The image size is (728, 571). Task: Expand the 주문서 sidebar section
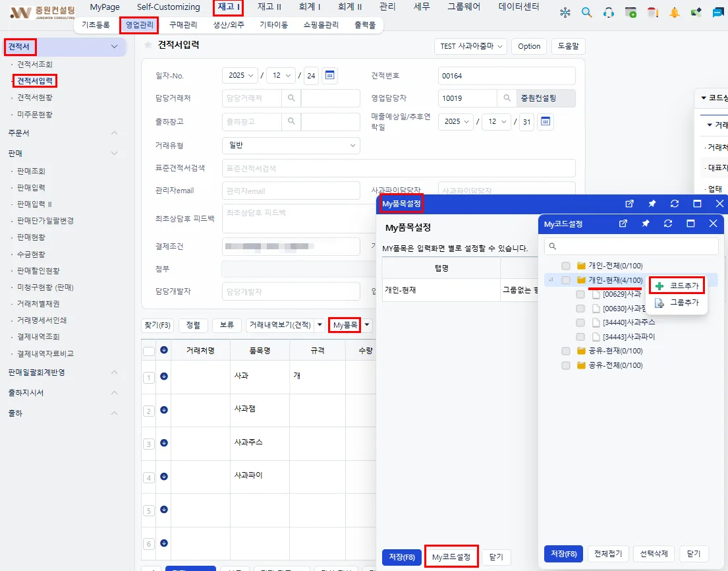114,133
